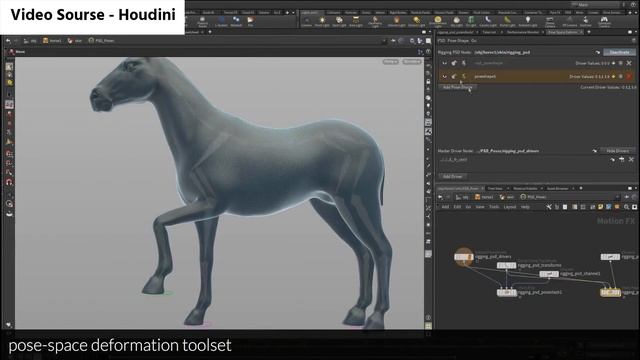
Task: Select the rigging_psd_drivers node
Action: point(463,257)
